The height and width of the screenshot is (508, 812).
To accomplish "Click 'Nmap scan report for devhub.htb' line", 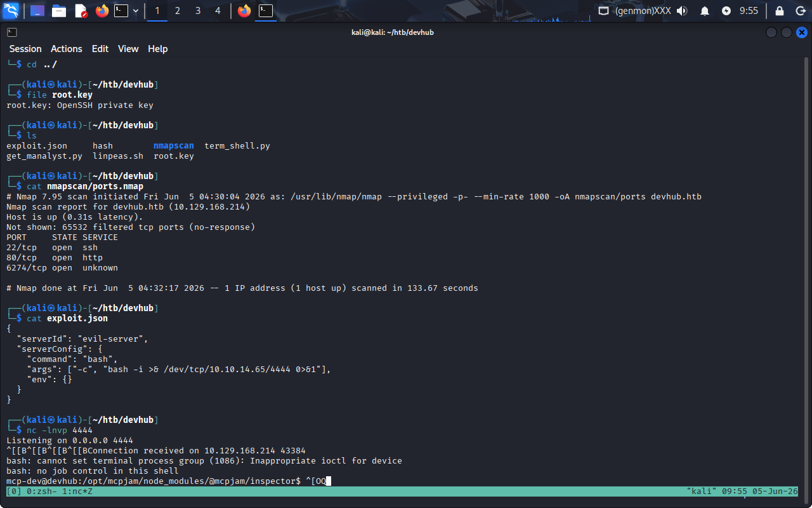I will point(128,207).
